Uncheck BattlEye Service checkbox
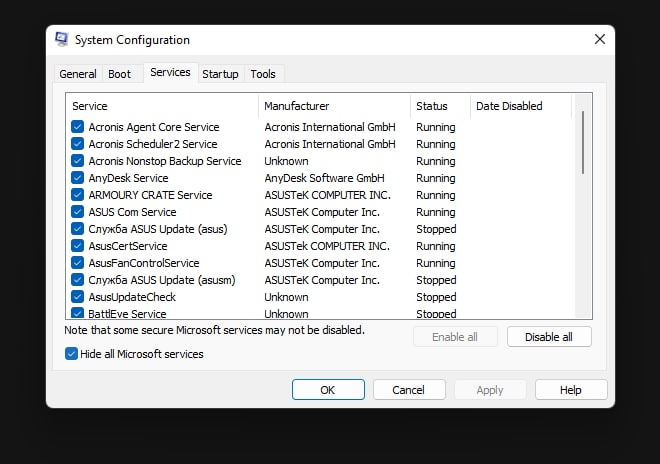The height and width of the screenshot is (464, 660). coord(77,313)
